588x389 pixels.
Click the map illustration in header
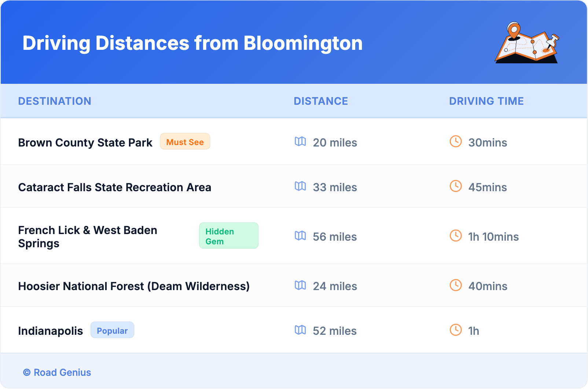pyautogui.click(x=527, y=43)
